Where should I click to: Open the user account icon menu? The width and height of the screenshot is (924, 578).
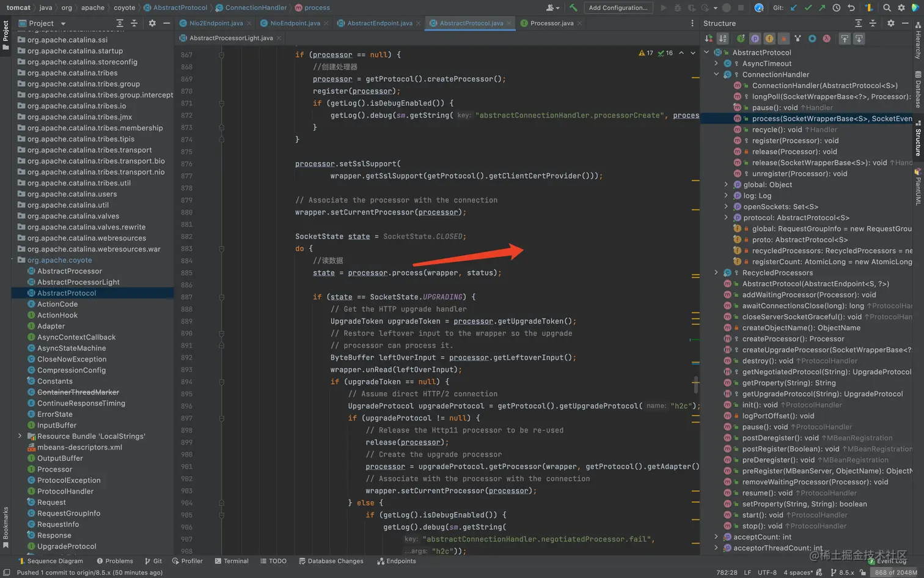click(552, 8)
